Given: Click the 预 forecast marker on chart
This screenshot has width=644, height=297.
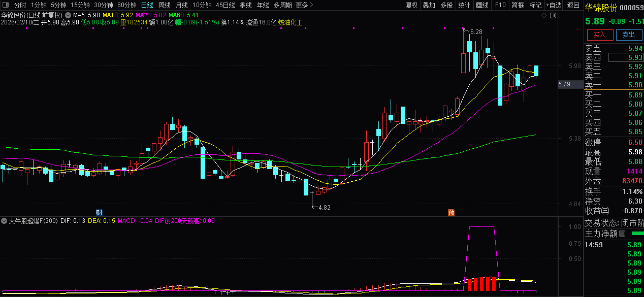Looking at the screenshot, I should click(x=451, y=212).
